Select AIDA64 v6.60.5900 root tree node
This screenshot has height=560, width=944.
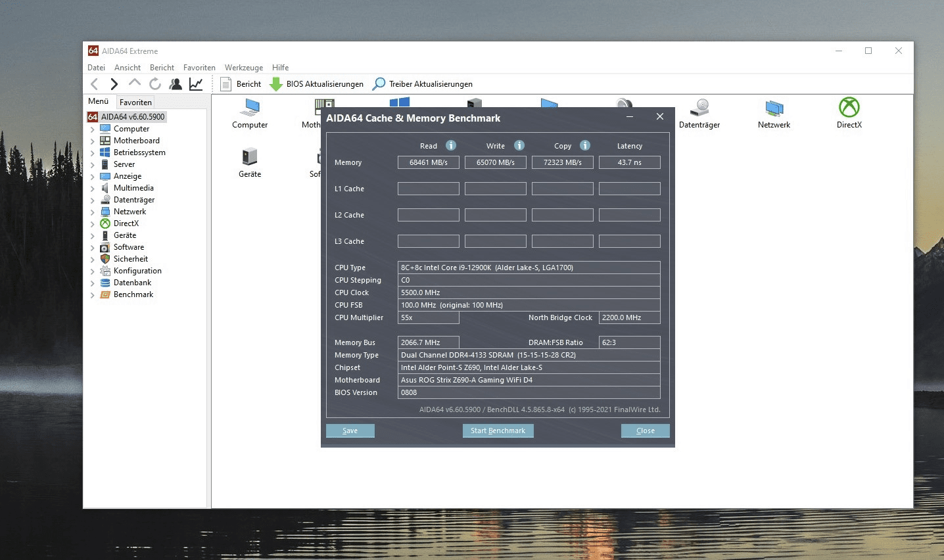pos(127,117)
